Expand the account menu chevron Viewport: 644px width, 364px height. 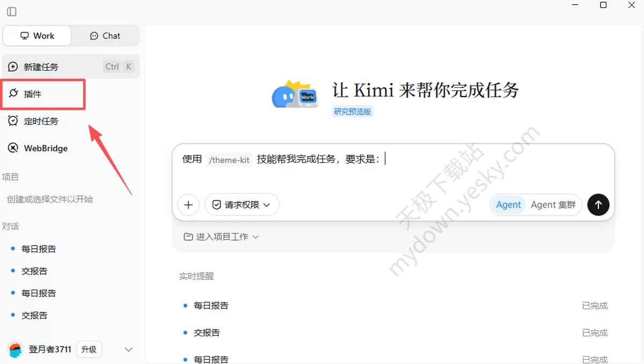coord(129,350)
